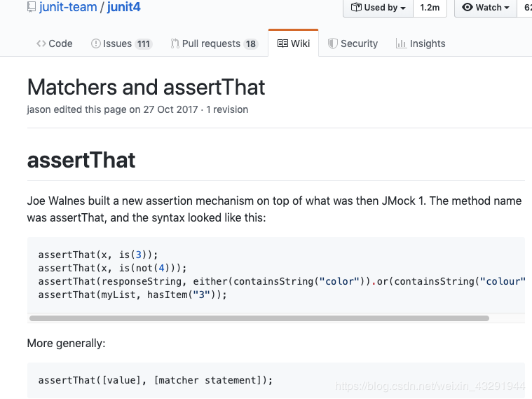The width and height of the screenshot is (532, 399).
Task: Switch to the Pull requests tab
Action: 214,43
